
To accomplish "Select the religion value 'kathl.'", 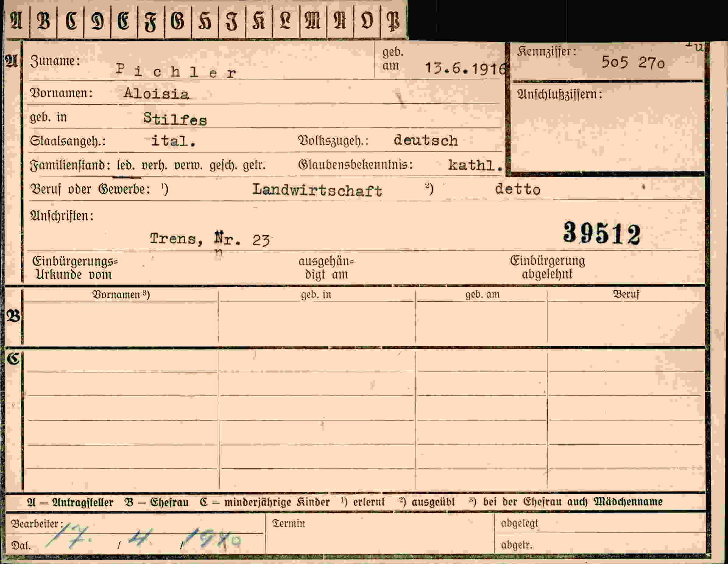I will point(475,165).
